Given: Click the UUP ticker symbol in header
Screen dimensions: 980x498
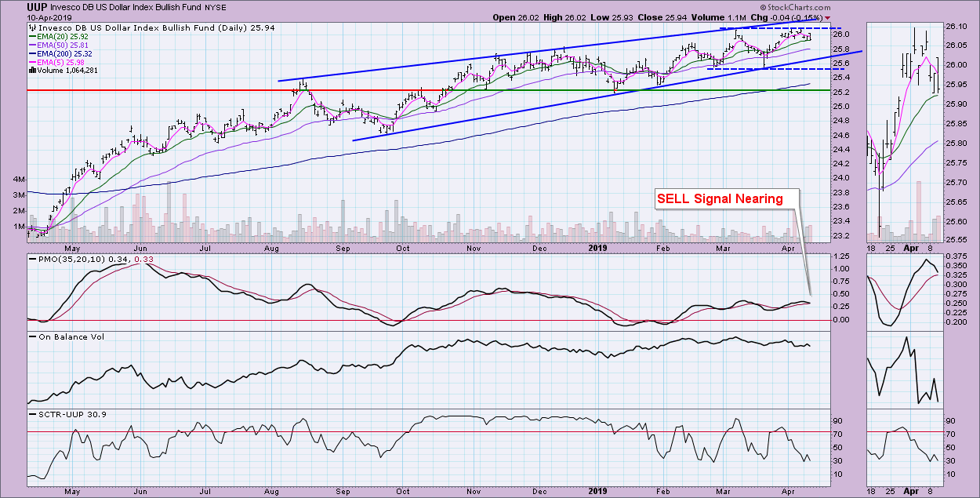Looking at the screenshot, I should [x=37, y=5].
